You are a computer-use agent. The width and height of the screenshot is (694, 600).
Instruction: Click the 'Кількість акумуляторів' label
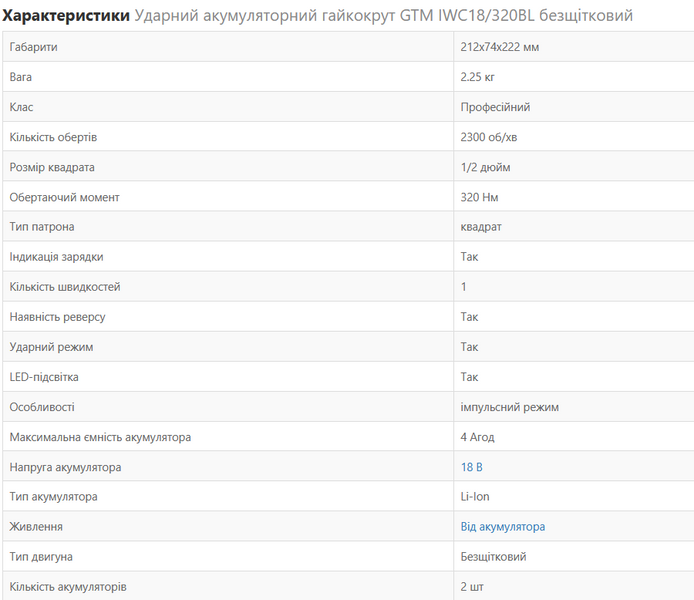point(68,587)
